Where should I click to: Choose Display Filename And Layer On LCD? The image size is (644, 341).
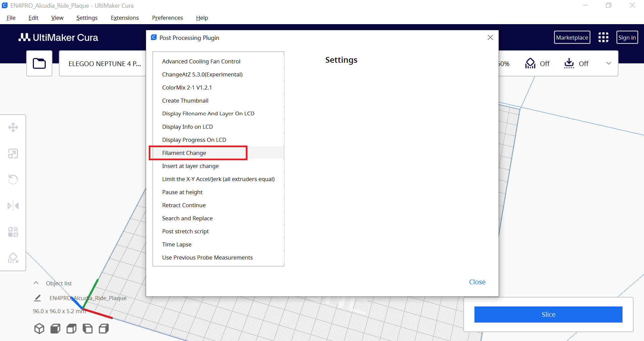point(218,114)
